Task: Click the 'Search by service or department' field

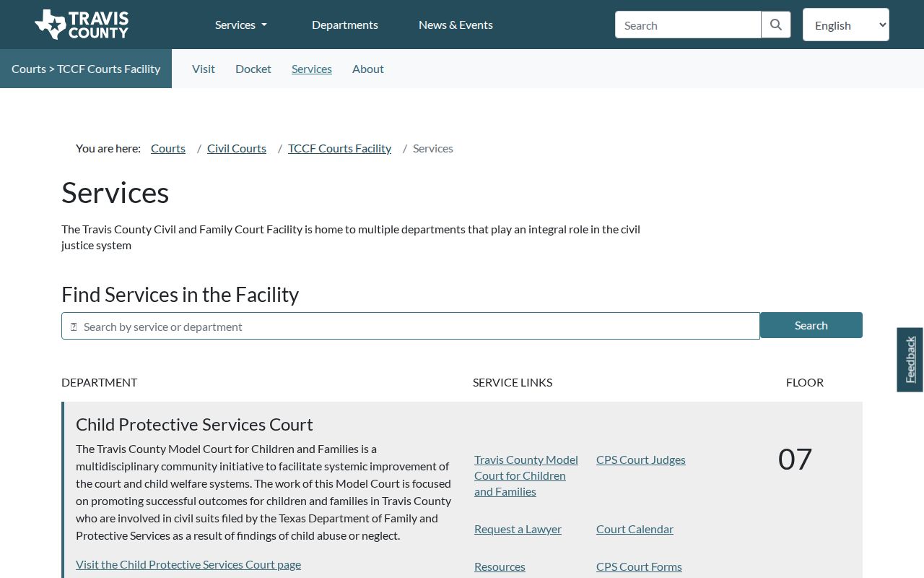Action: [411, 326]
